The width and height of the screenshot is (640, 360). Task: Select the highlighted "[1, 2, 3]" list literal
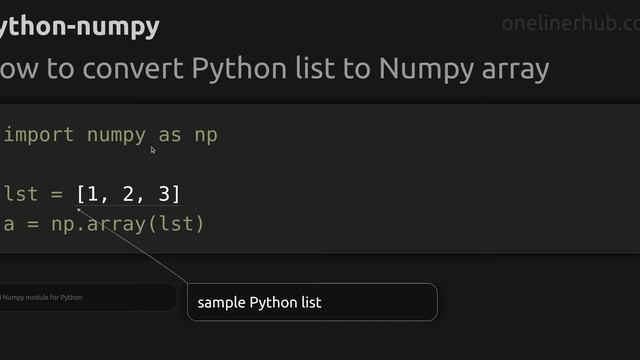(x=129, y=194)
